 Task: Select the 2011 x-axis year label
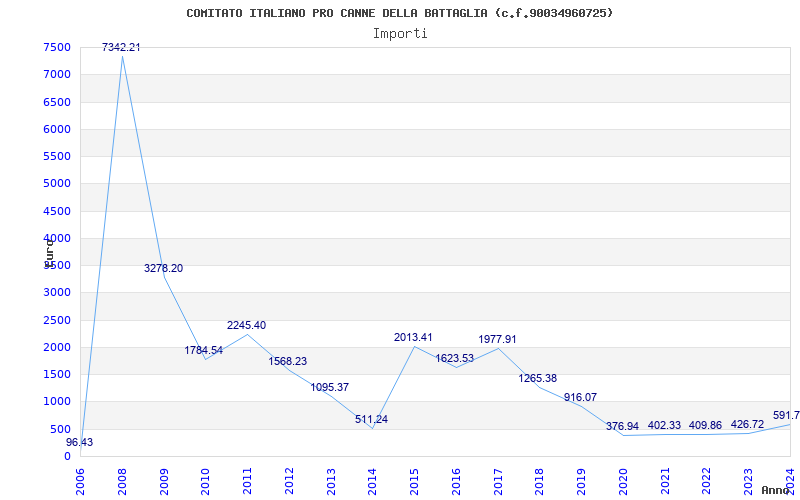point(247,482)
